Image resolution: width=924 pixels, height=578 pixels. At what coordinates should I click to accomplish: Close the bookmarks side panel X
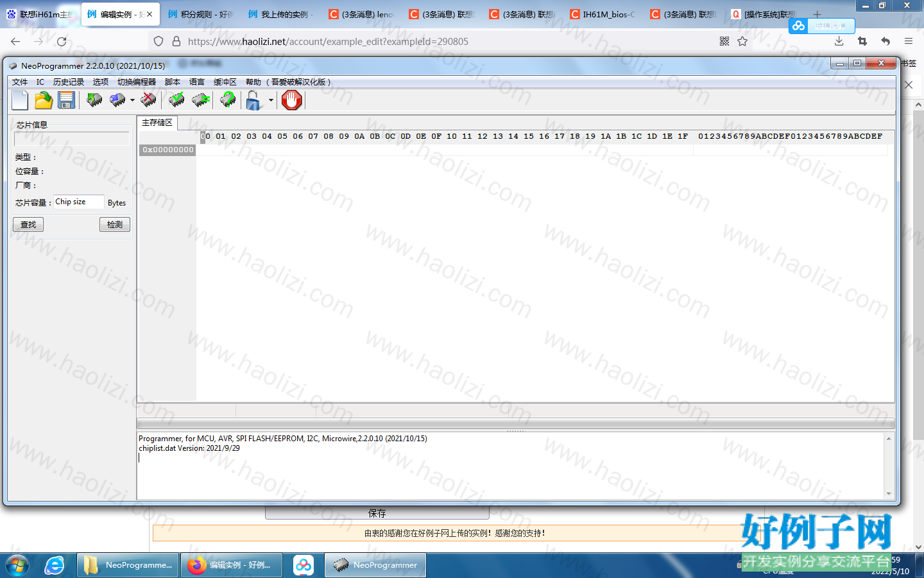point(909,85)
